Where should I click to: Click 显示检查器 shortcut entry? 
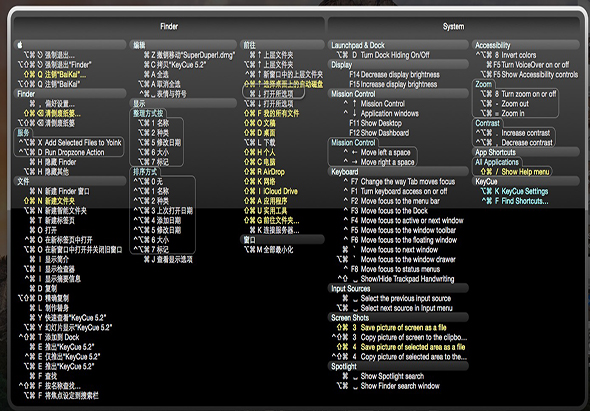click(x=49, y=269)
